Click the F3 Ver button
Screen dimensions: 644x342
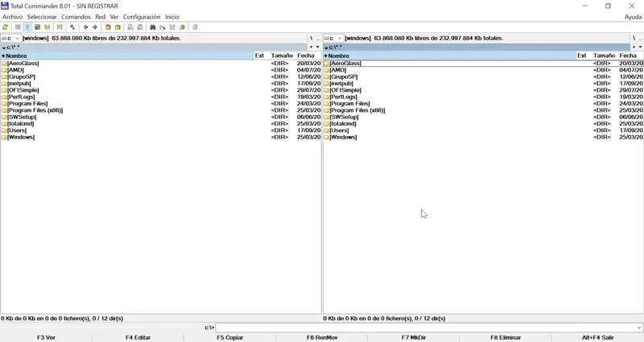[x=46, y=337]
